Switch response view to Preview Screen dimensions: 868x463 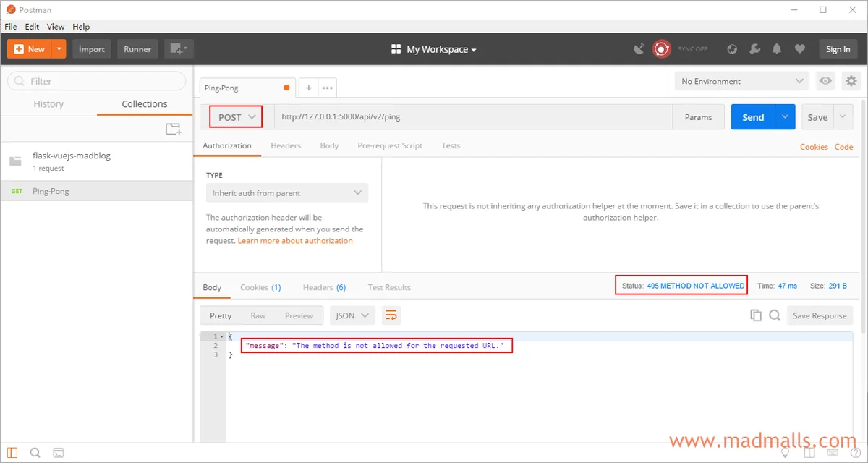coord(299,315)
